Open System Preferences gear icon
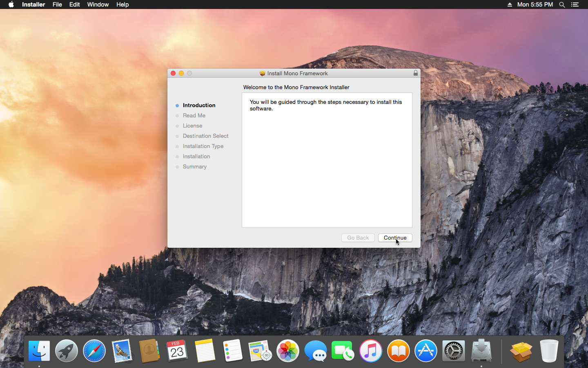 (x=454, y=351)
